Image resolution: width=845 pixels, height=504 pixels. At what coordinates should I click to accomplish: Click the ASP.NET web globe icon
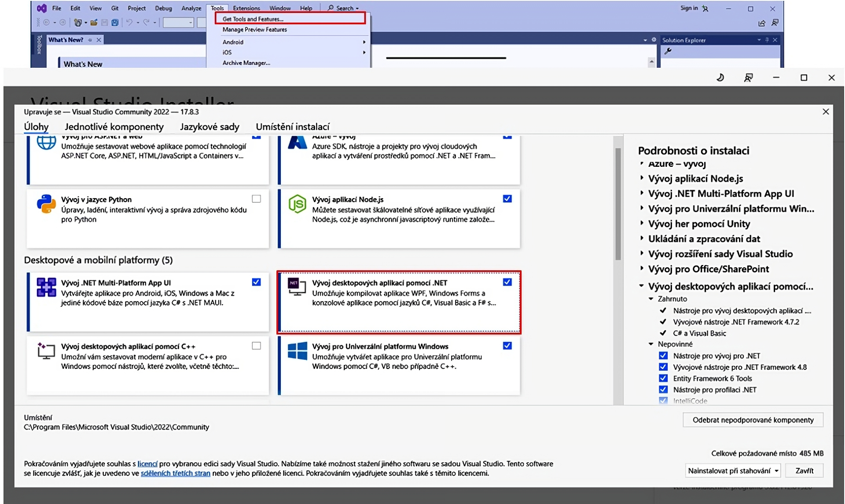click(x=46, y=142)
